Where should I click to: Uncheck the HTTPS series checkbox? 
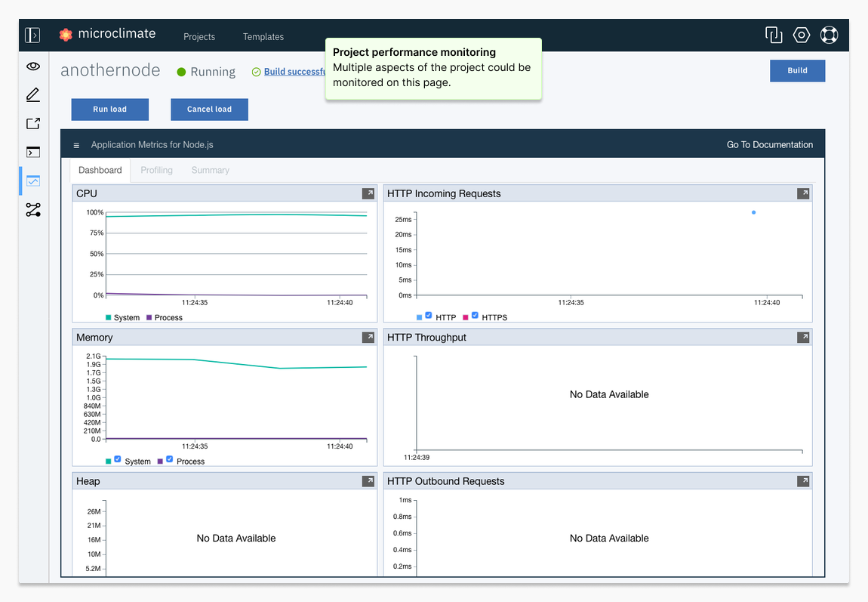[x=475, y=315]
